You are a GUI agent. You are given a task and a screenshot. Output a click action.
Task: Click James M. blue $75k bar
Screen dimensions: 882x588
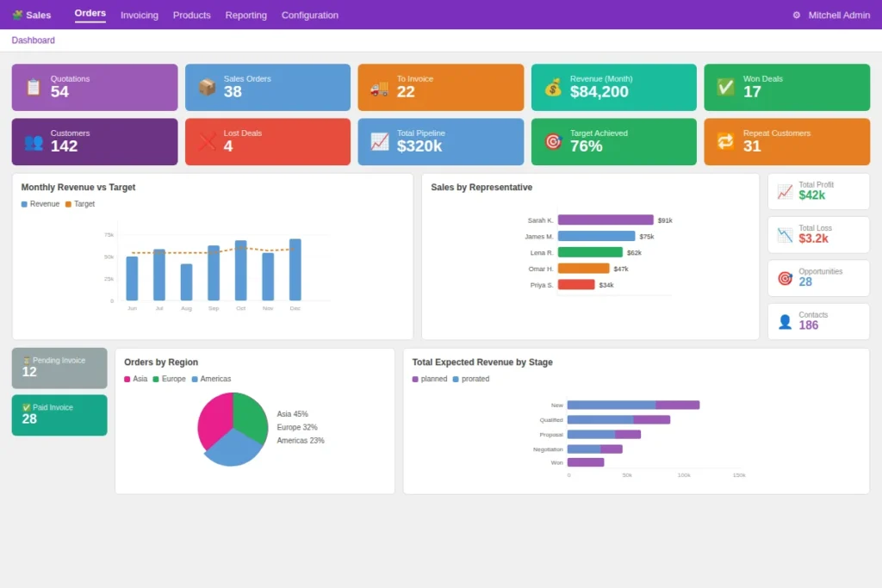(596, 236)
